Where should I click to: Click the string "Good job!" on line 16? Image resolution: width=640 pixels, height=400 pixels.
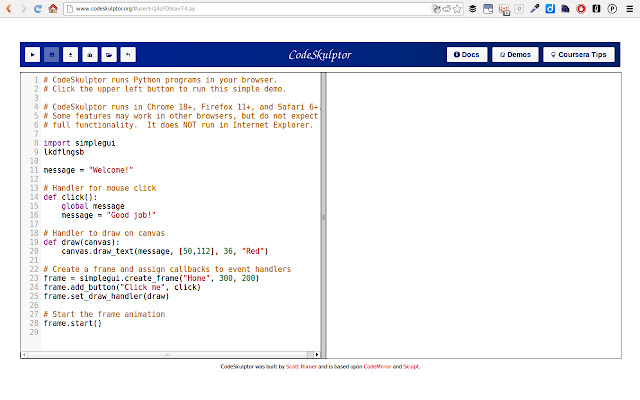tap(131, 215)
